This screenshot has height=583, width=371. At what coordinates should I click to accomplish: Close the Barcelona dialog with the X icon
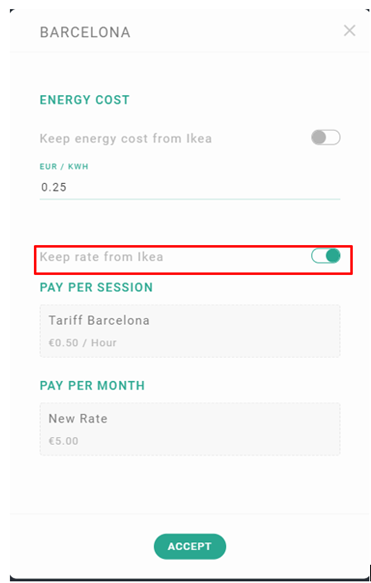(349, 30)
